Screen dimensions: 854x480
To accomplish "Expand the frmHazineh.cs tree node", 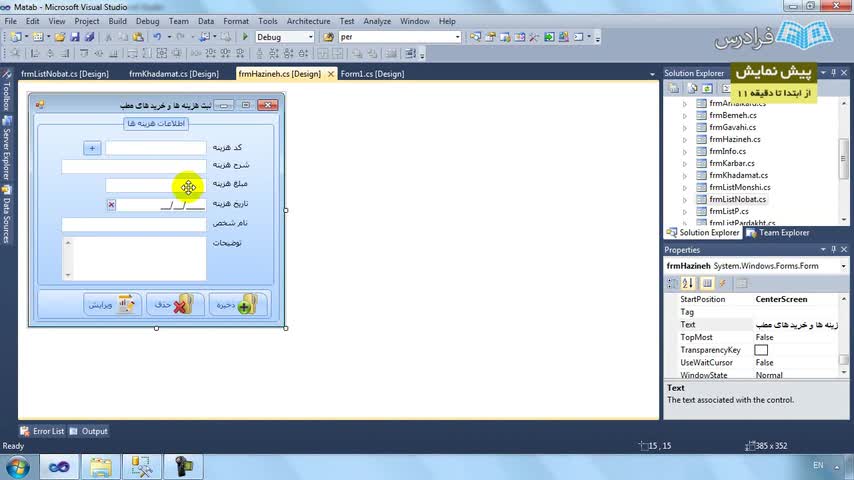I will 685,139.
